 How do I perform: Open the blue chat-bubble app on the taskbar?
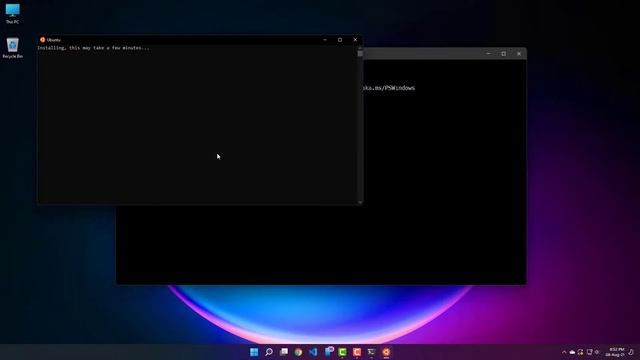329,351
